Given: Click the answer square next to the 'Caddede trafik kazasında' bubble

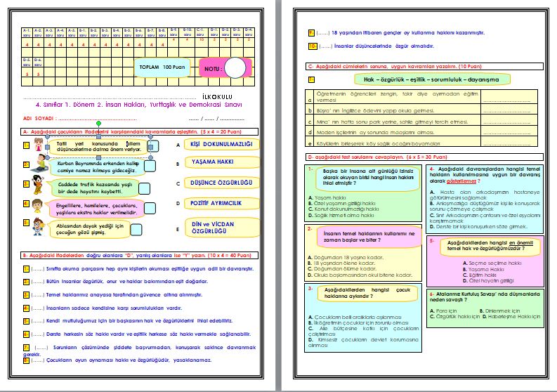Looking at the screenshot, I should (144, 189).
